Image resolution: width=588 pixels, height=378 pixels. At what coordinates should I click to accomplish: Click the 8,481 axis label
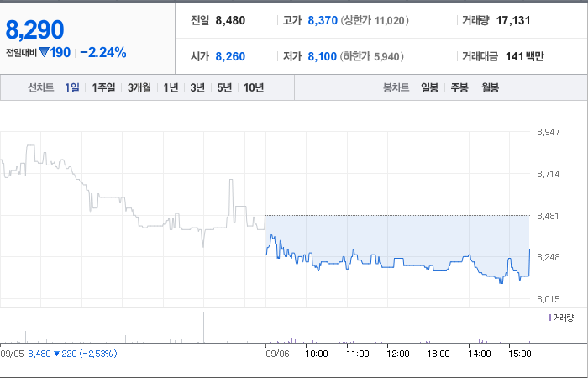[x=549, y=216]
